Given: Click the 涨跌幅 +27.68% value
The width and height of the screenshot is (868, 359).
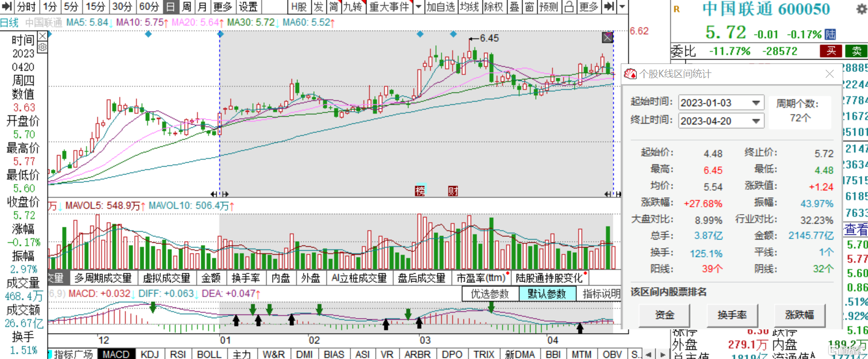Looking at the screenshot, I should point(703,204).
